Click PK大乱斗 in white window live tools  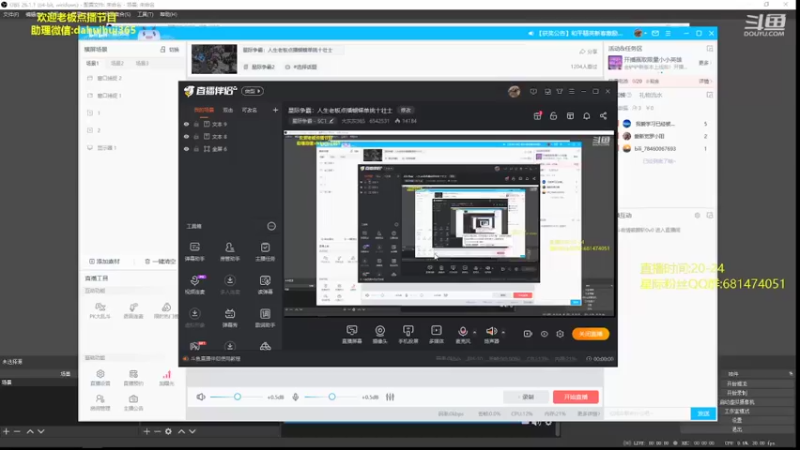tap(100, 310)
